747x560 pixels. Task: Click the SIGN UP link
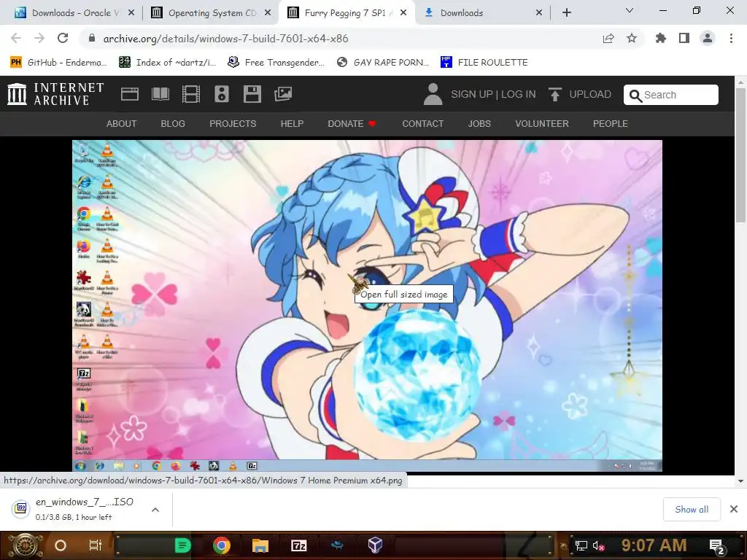tap(472, 94)
